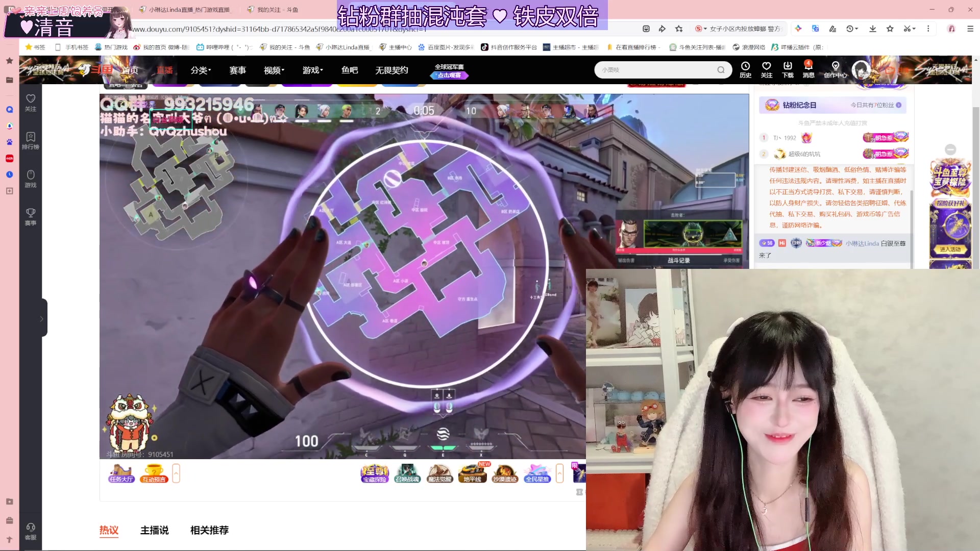
Task: Click the 进入活动 button on side banner
Action: [950, 249]
